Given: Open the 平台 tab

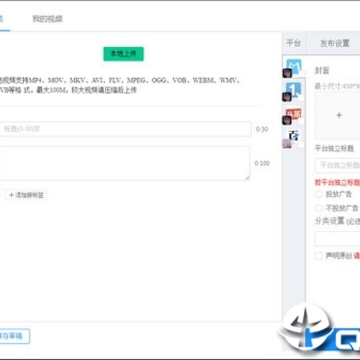Looking at the screenshot, I should (294, 43).
